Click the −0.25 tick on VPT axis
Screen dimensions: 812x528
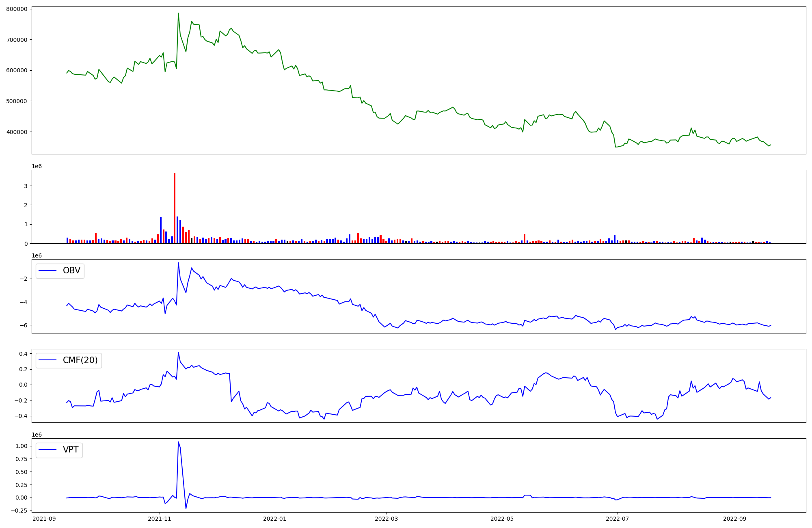[19, 511]
